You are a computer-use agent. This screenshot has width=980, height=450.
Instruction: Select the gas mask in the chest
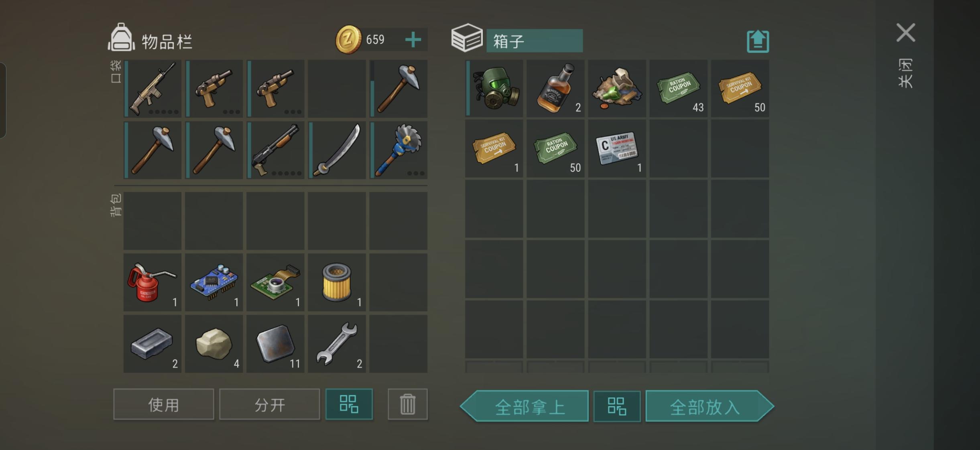tap(494, 89)
